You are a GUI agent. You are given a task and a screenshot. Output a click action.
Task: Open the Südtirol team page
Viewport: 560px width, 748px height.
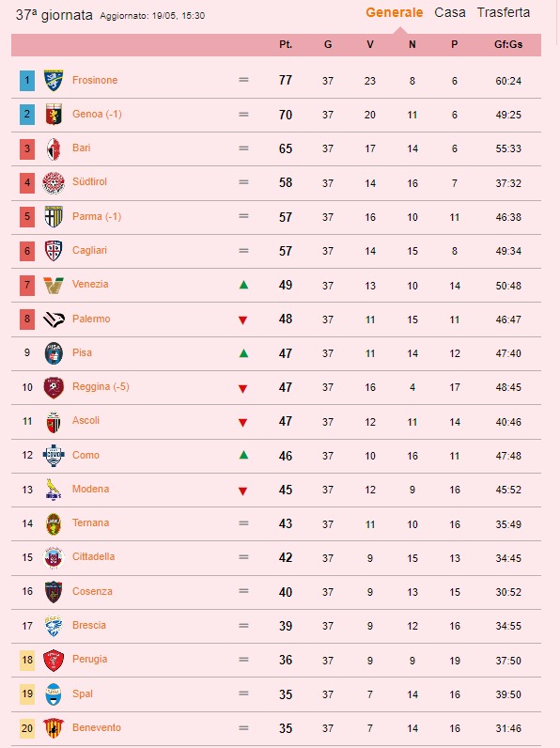click(x=89, y=181)
